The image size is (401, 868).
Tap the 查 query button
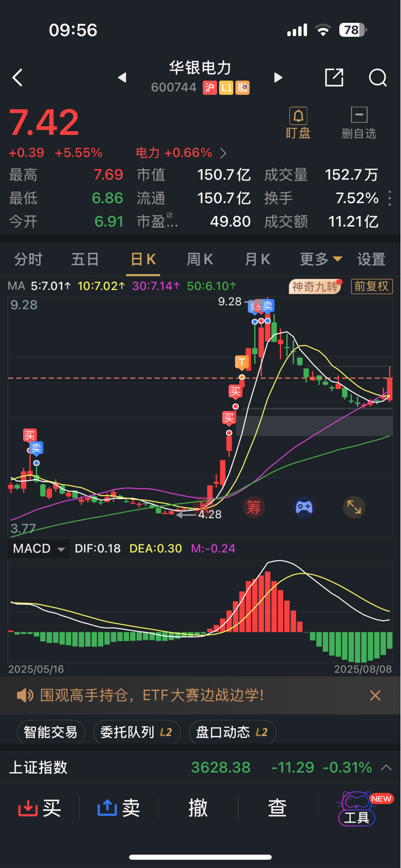pyautogui.click(x=277, y=808)
